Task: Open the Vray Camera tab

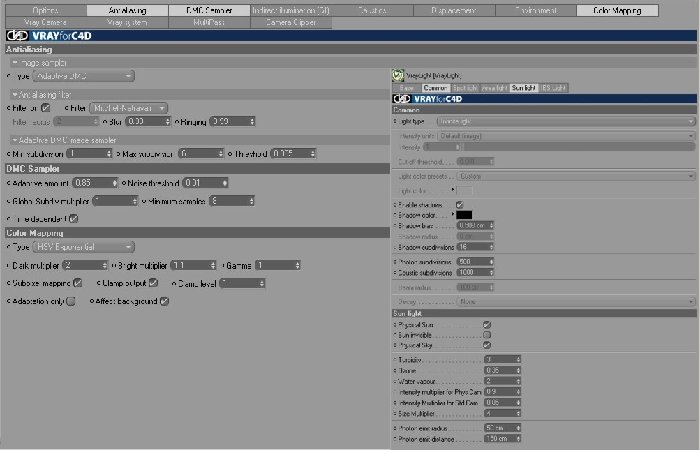Action: click(x=46, y=22)
